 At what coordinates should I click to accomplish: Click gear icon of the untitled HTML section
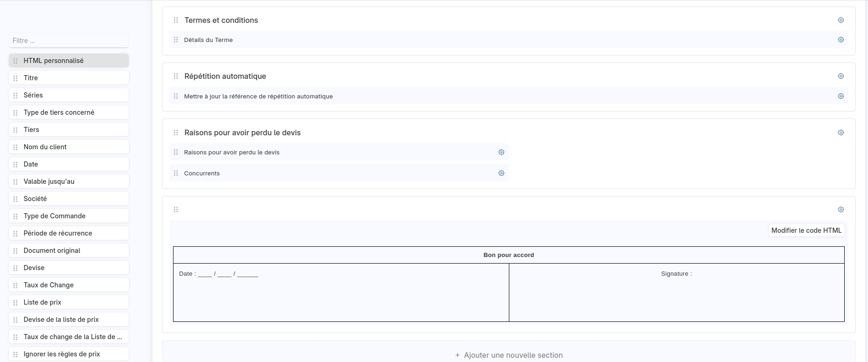[840, 209]
